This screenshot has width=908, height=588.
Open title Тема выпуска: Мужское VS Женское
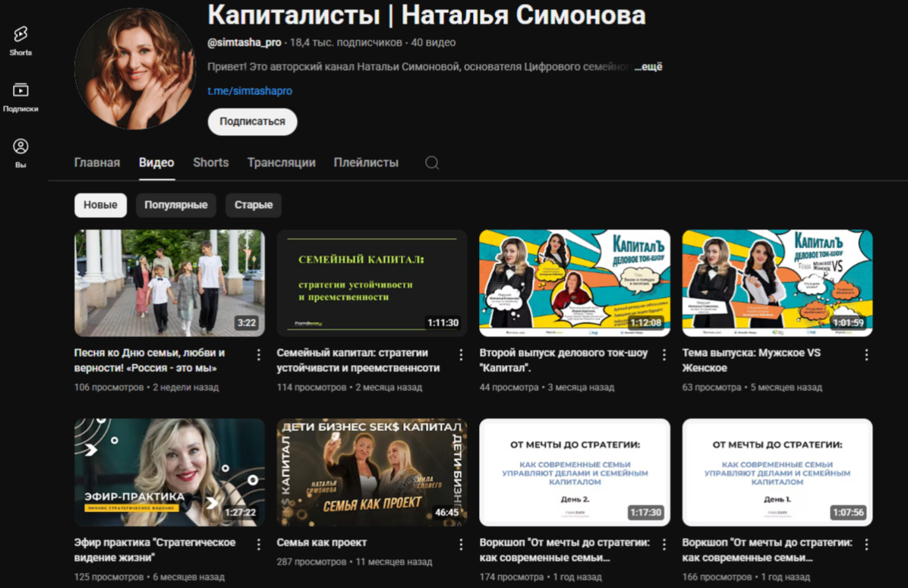point(751,360)
